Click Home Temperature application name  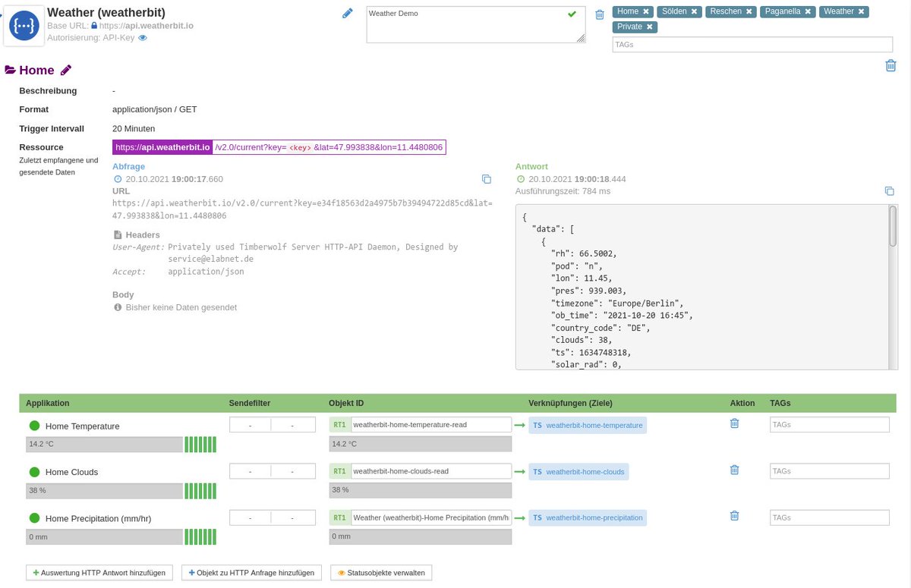coord(82,426)
